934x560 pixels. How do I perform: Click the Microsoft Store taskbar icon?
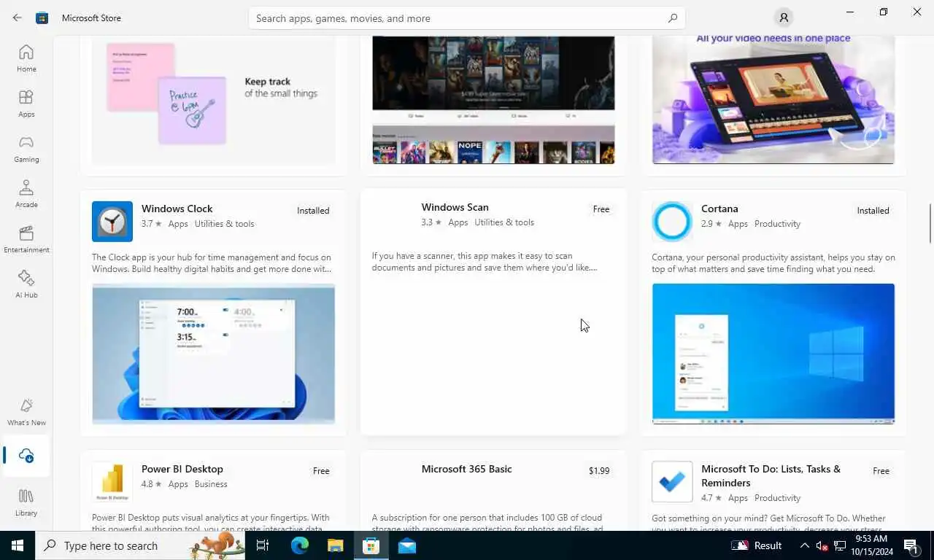[x=371, y=545]
